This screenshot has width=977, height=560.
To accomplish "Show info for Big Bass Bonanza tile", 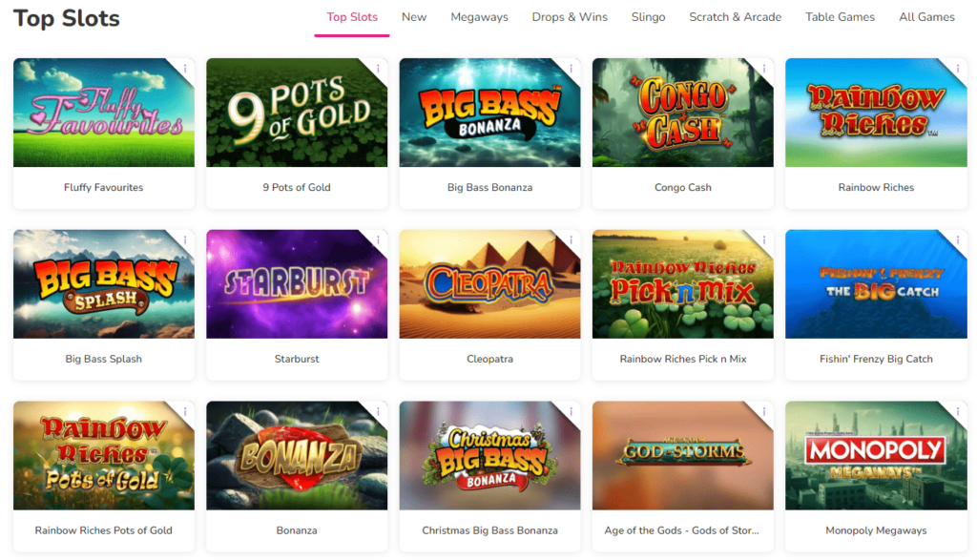I will point(572,69).
